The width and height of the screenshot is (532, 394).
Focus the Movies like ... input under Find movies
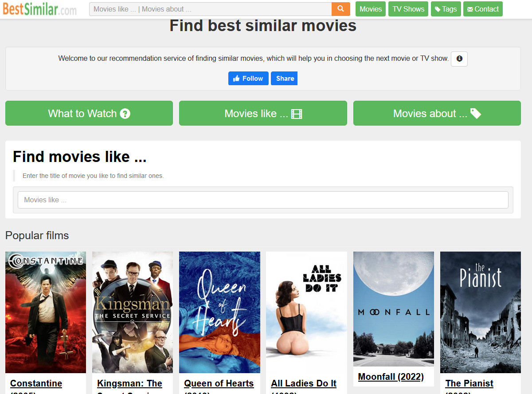click(263, 200)
